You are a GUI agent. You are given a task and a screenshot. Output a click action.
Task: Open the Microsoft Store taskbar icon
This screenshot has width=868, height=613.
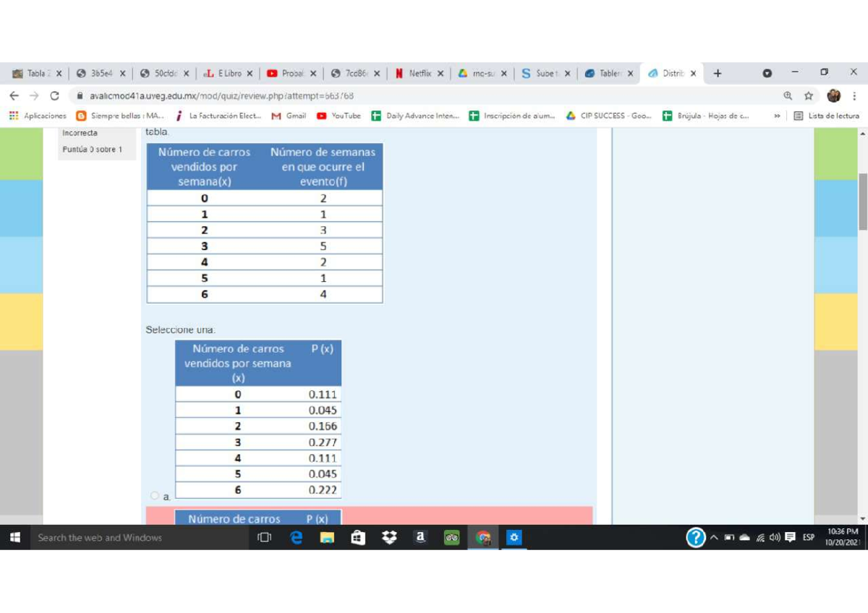(358, 538)
